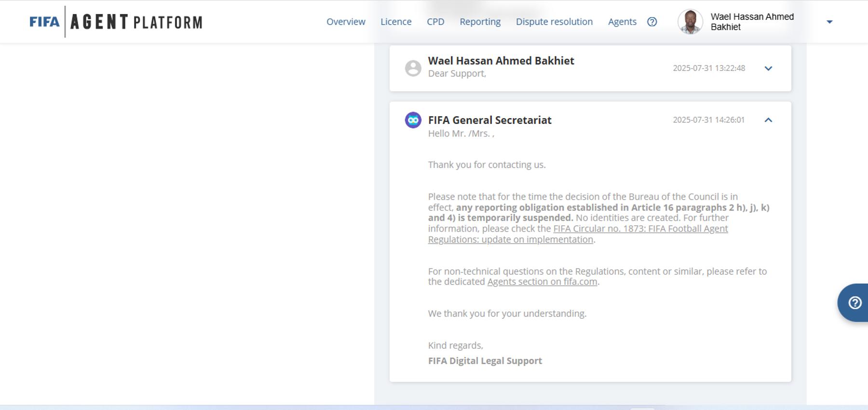The width and height of the screenshot is (868, 410).
Task: Click the 'Kind regards,' line
Action: pyautogui.click(x=456, y=345)
